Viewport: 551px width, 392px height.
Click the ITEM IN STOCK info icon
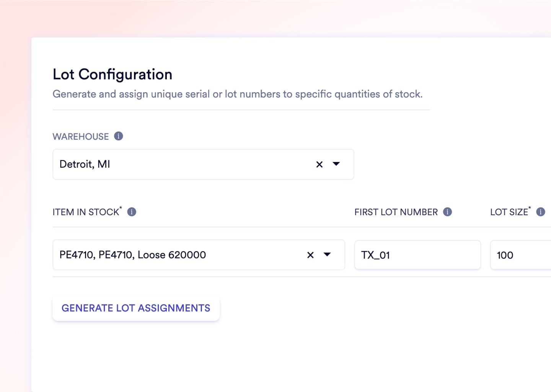[x=132, y=212]
